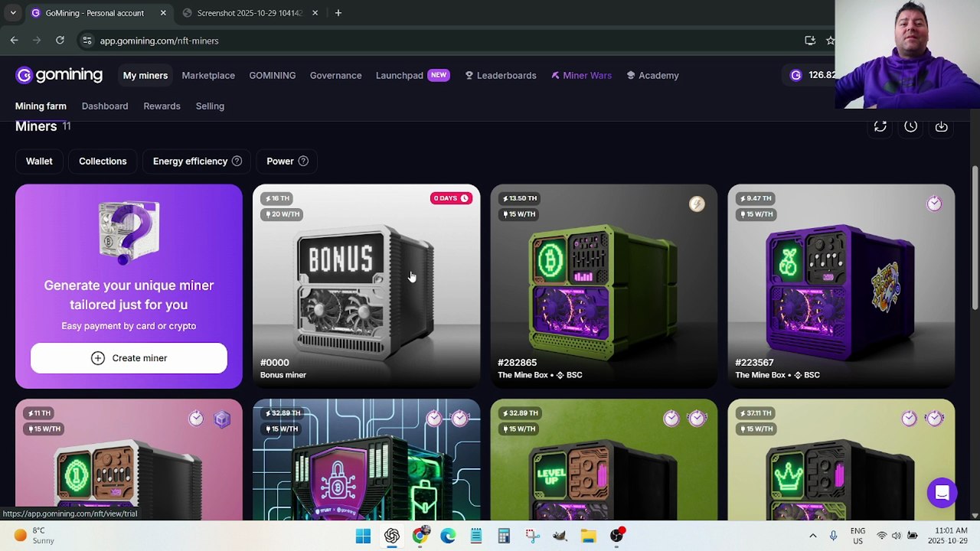Click the ENG US language indicator
980x551 pixels.
coord(857,536)
